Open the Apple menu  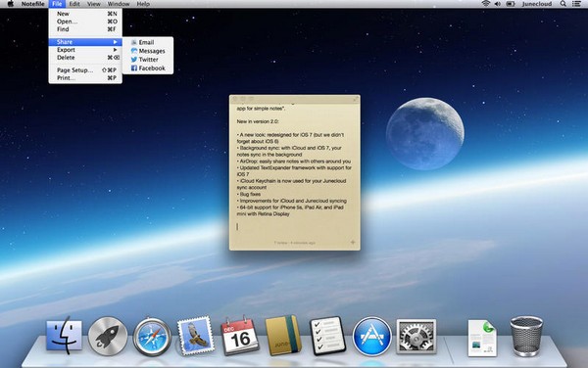coord(11,4)
